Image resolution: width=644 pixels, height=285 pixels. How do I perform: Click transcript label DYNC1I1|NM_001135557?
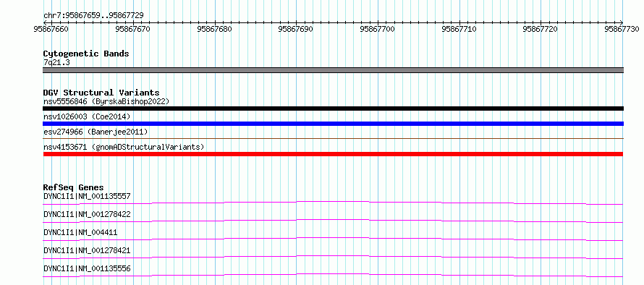click(x=87, y=196)
